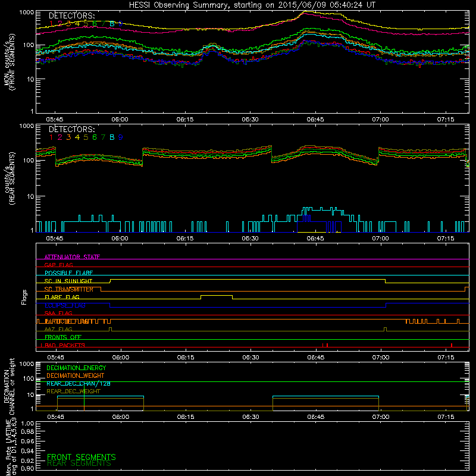Screen dimensions: 476x476
Task: Click the FRONT SEGMENTS livetime legend label
Action: click(x=82, y=457)
